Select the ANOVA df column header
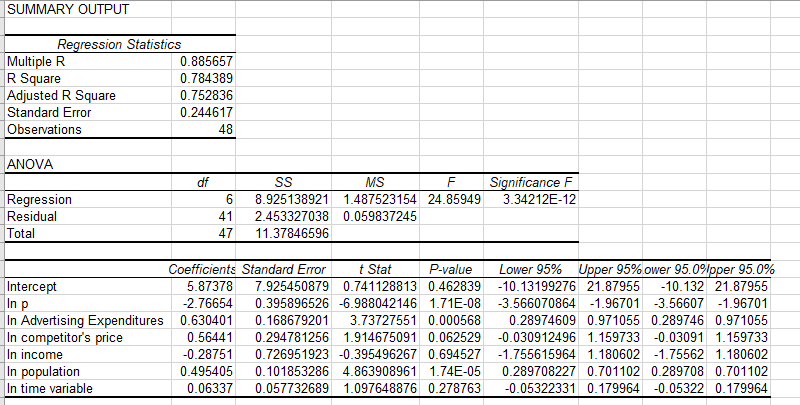Image resolution: width=800 pixels, height=405 pixels. click(203, 182)
